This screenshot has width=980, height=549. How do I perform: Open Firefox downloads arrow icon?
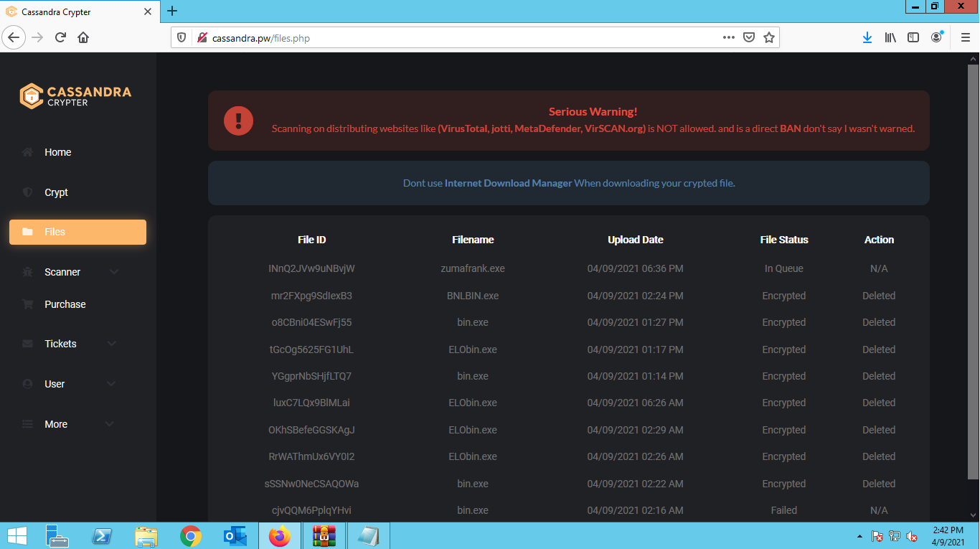(x=867, y=37)
